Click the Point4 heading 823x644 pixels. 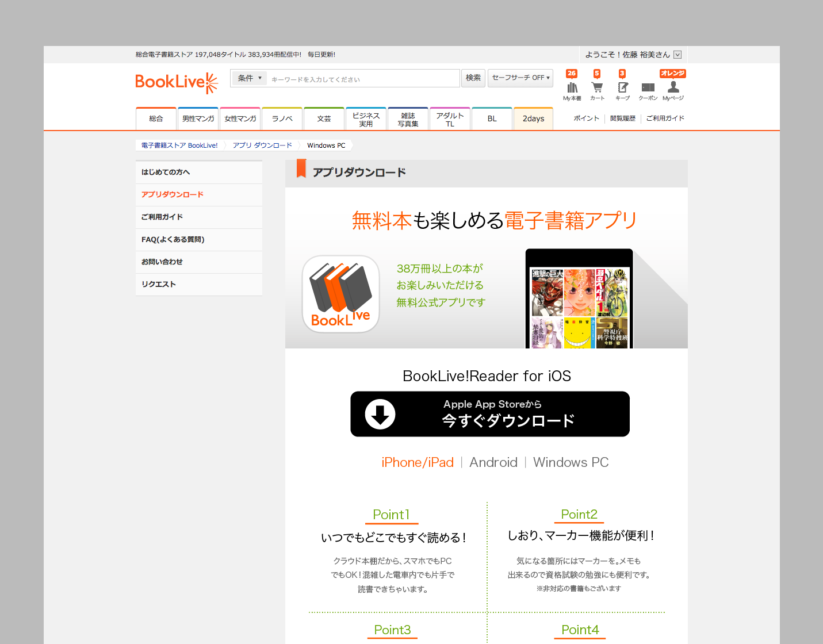[580, 630]
